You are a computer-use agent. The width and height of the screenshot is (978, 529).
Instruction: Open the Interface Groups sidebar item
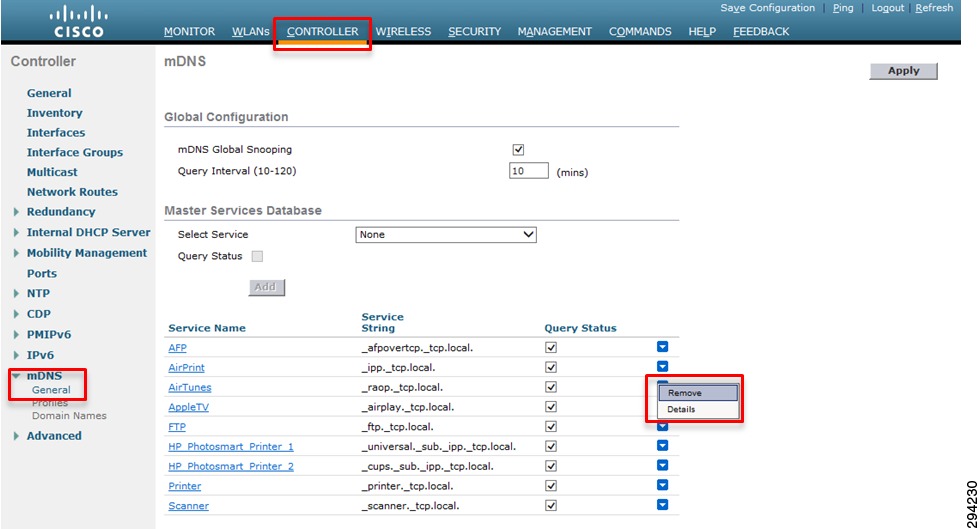pyautogui.click(x=75, y=153)
